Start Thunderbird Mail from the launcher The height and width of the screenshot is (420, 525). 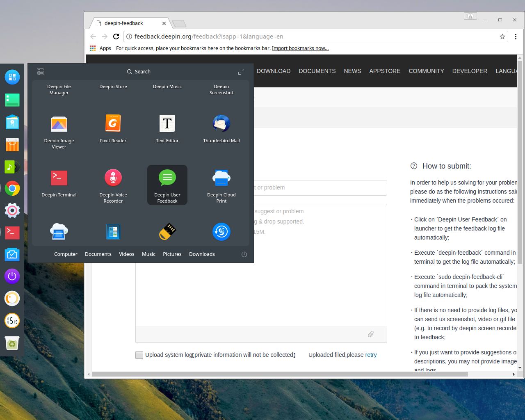tap(221, 129)
